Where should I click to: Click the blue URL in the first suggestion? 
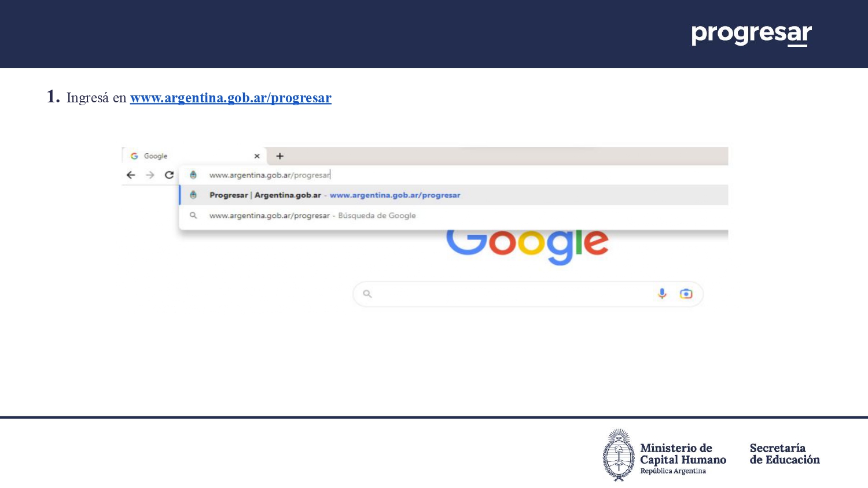coord(395,195)
